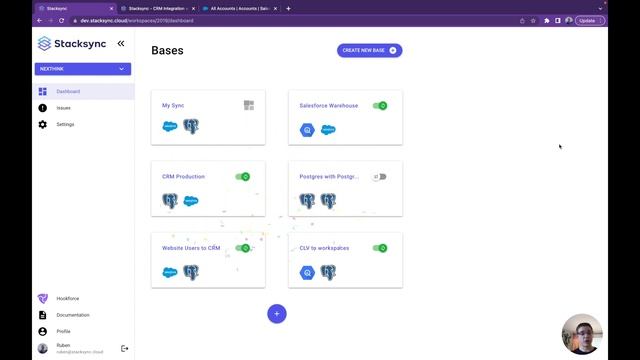
Task: Click BigQuery hexagon icon in Salesforce Warehouse card
Action: tap(307, 130)
